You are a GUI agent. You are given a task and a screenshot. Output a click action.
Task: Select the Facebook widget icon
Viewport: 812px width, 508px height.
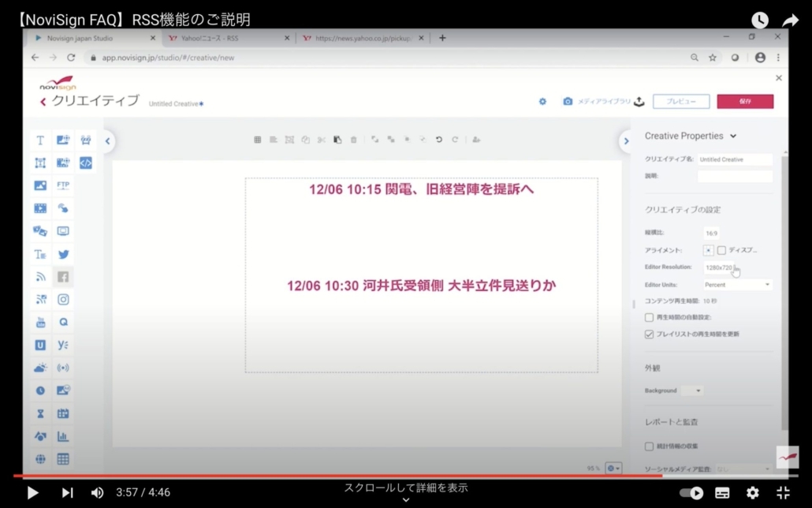(63, 277)
